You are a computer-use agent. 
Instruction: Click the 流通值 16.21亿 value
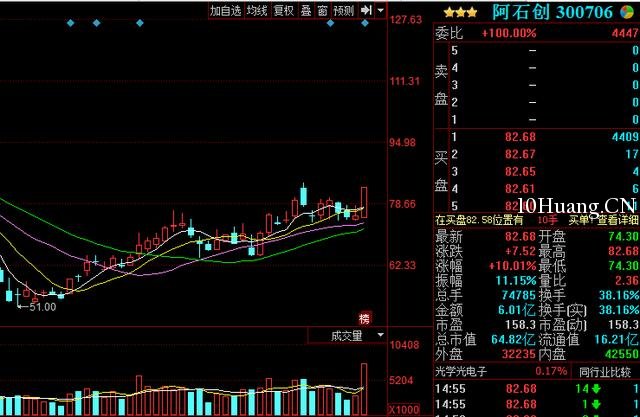pyautogui.click(x=616, y=339)
